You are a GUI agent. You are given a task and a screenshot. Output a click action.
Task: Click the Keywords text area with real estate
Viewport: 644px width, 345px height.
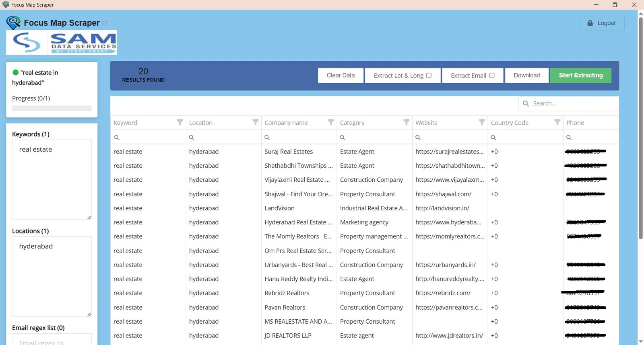pos(52,180)
